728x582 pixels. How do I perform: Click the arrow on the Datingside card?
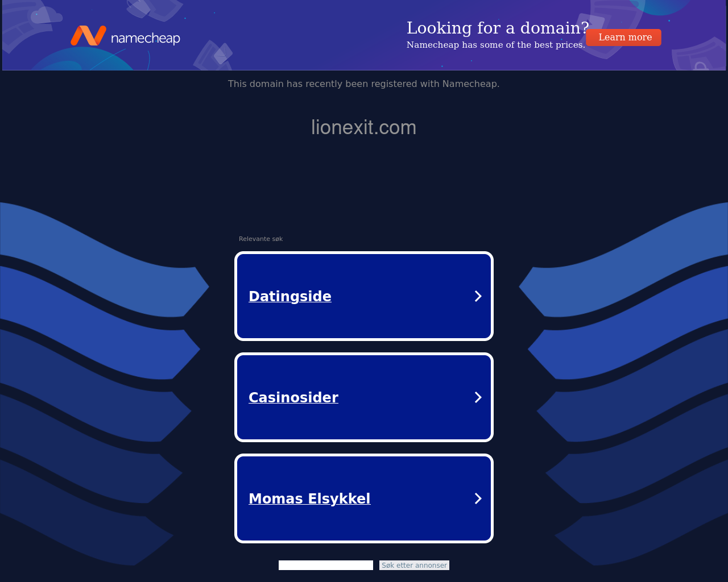[478, 296]
